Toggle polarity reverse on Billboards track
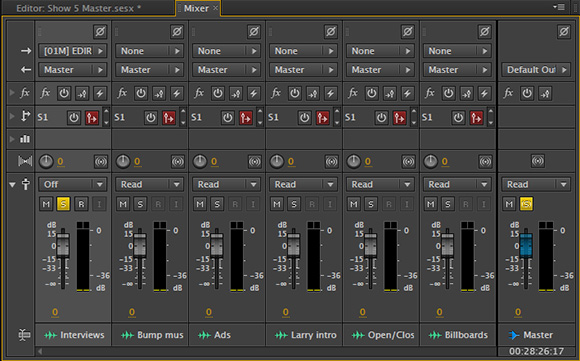Viewport: 580px width, 361px height. tap(485, 32)
